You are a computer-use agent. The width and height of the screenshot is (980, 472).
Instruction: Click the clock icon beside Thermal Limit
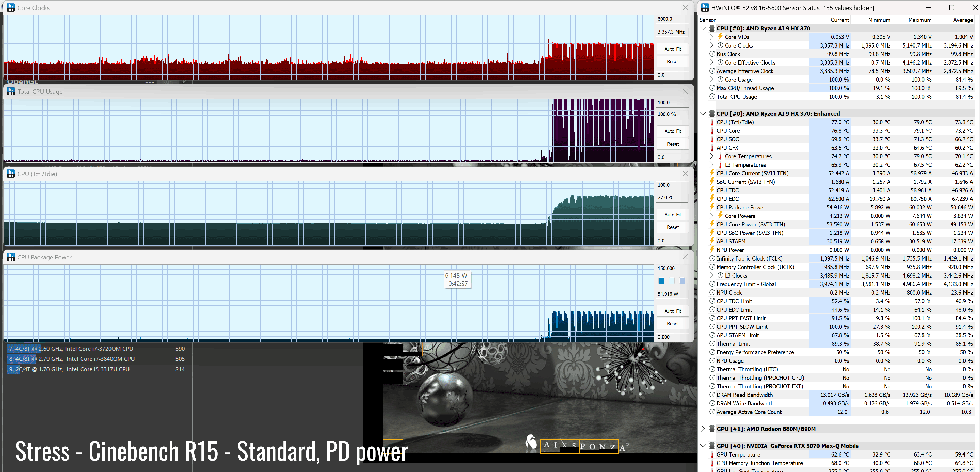pyautogui.click(x=712, y=344)
